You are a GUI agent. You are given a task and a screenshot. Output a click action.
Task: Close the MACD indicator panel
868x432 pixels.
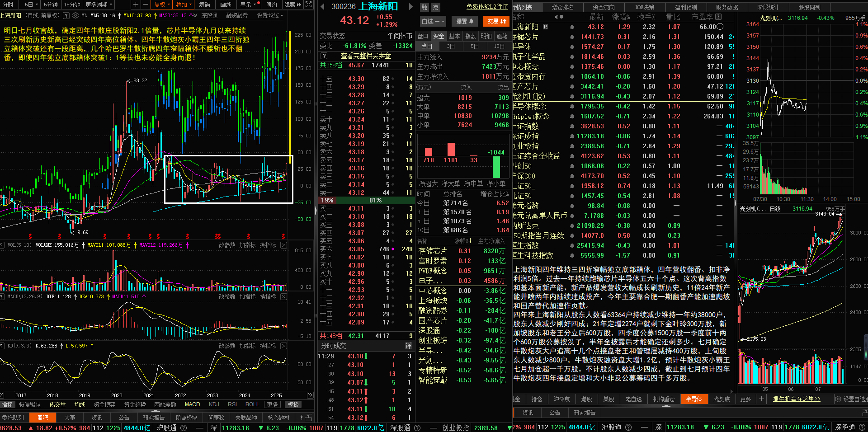283,296
